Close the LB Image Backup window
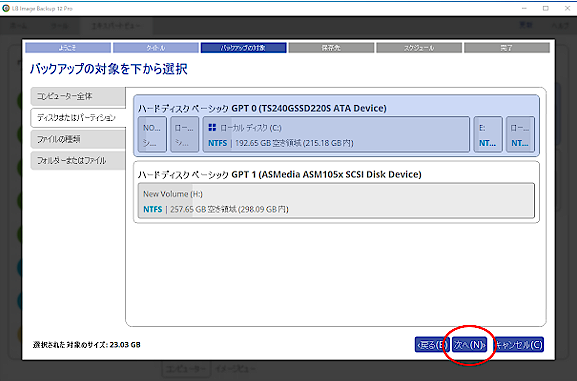The width and height of the screenshot is (577, 381). tap(567, 8)
